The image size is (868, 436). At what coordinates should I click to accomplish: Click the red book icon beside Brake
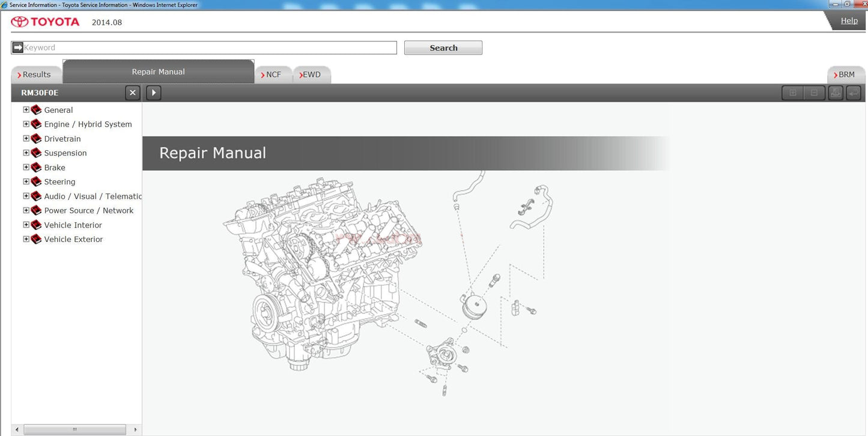tap(36, 168)
